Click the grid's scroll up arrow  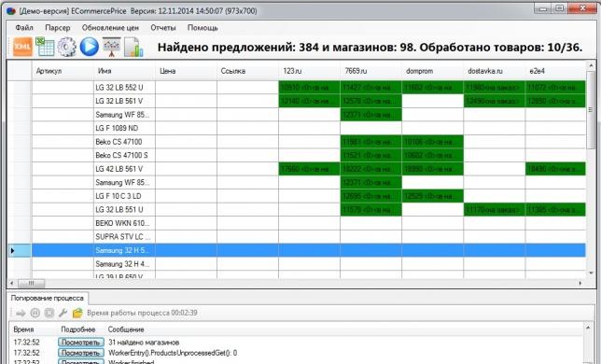click(591, 66)
